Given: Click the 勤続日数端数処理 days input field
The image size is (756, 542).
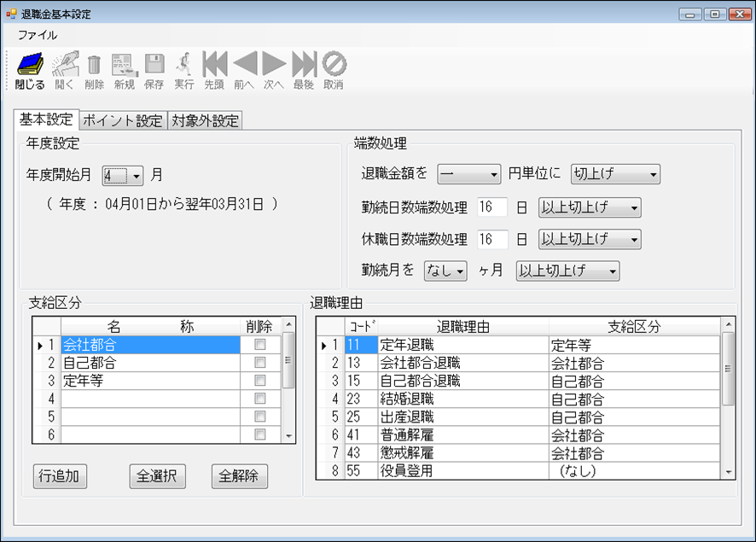Looking at the screenshot, I should click(493, 207).
